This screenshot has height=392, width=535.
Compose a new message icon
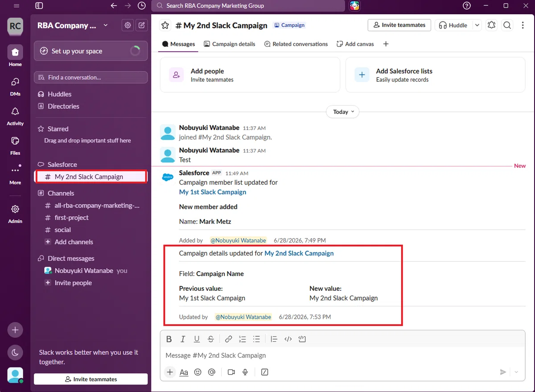click(x=141, y=25)
